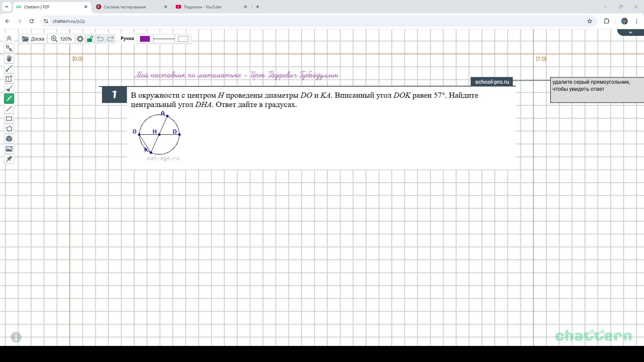644x362 pixels.
Task: Select the hand pan tool
Action: [x=9, y=58]
